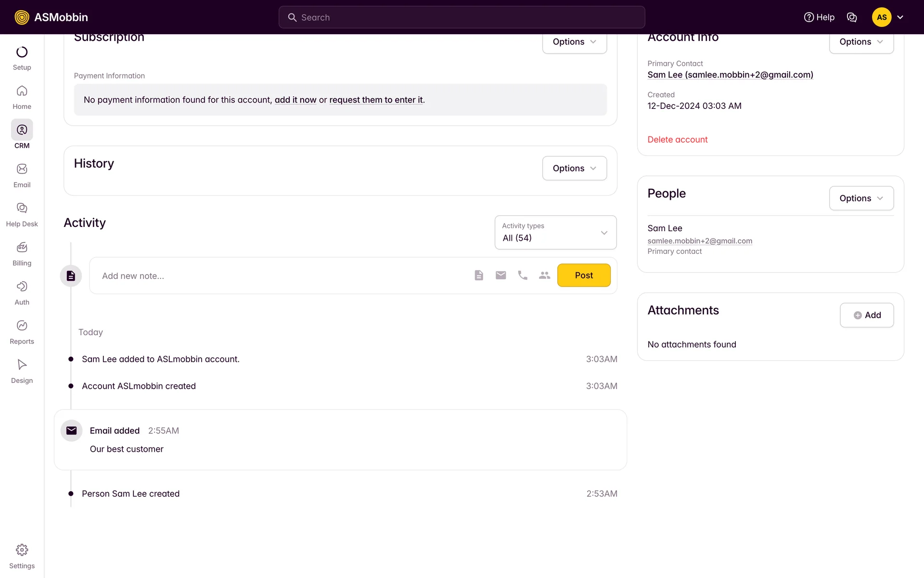
Task: Click the email icon in note composer
Action: [500, 275]
